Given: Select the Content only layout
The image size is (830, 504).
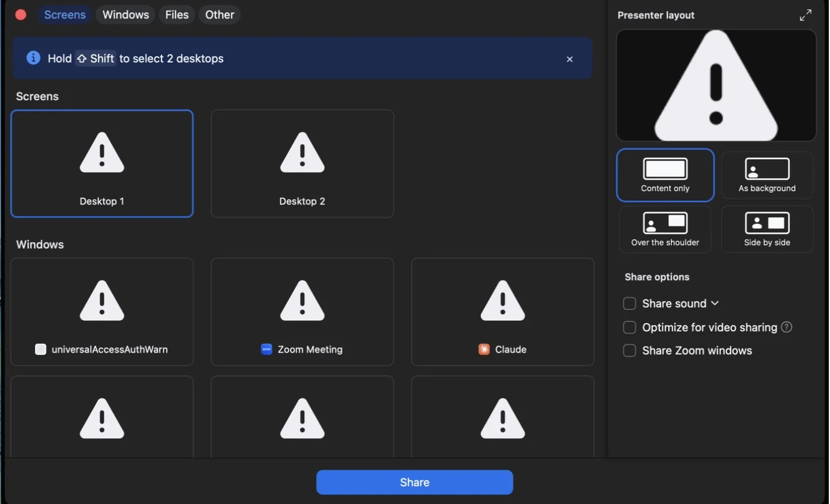Looking at the screenshot, I should click(665, 175).
